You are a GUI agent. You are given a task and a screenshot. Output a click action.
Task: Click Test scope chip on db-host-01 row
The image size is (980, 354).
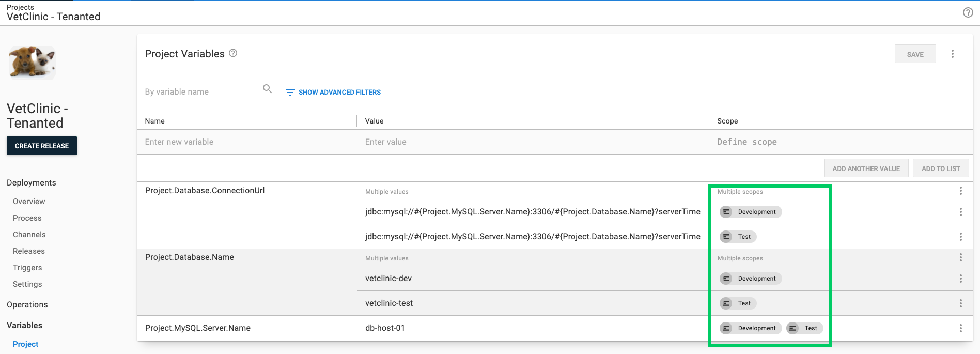pos(804,328)
